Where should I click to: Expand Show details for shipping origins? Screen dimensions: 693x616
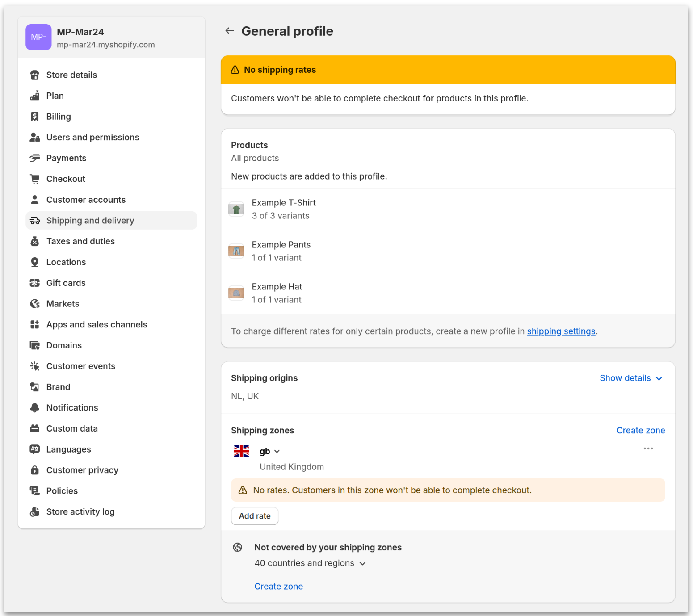click(x=630, y=378)
